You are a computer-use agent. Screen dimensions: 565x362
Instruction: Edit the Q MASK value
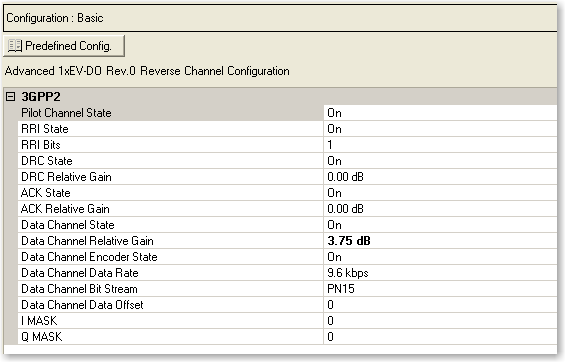click(440, 337)
